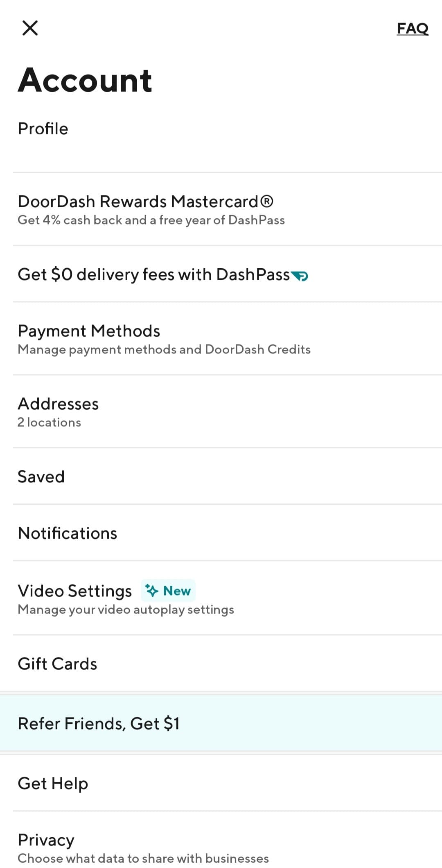Tap Get 4% cash back subtitle
The width and height of the screenshot is (442, 868).
(x=151, y=220)
